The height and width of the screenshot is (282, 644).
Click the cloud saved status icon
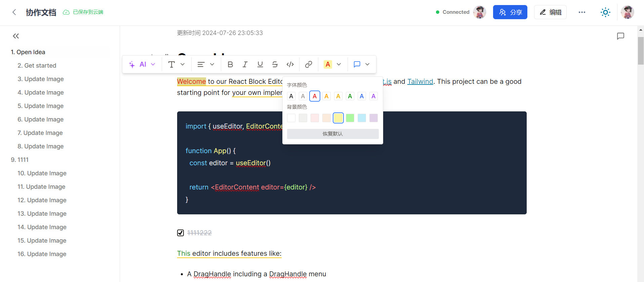point(66,12)
